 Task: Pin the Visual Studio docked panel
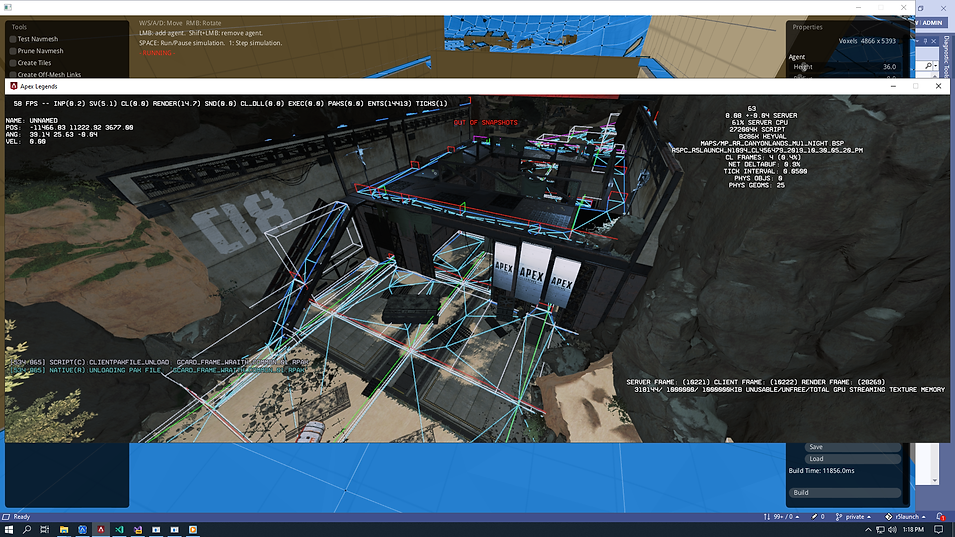pos(926,41)
